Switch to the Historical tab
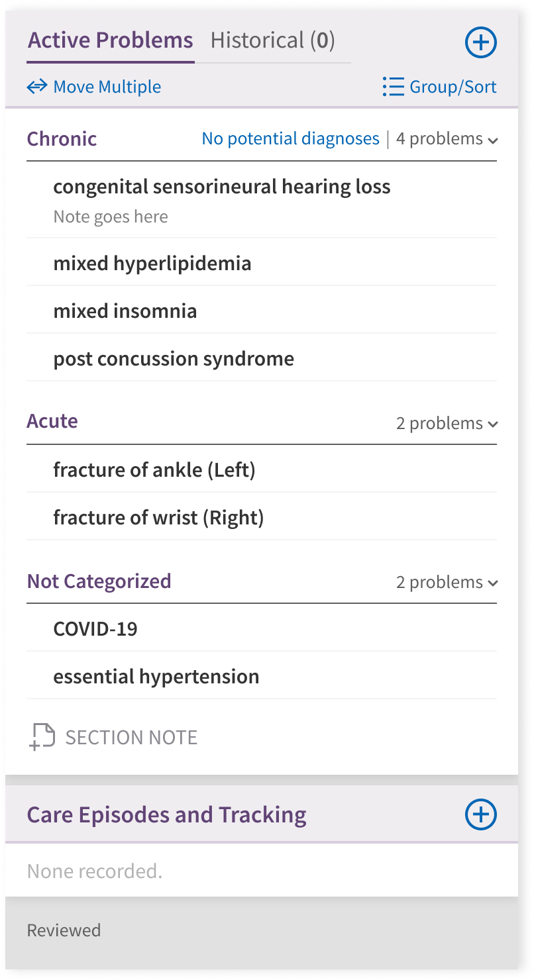 (272, 40)
